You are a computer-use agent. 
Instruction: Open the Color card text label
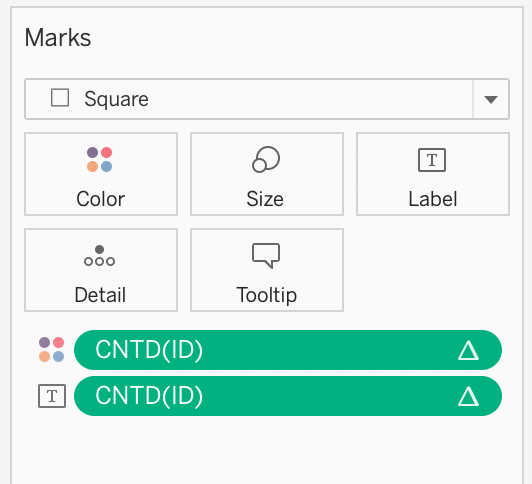[x=101, y=199]
